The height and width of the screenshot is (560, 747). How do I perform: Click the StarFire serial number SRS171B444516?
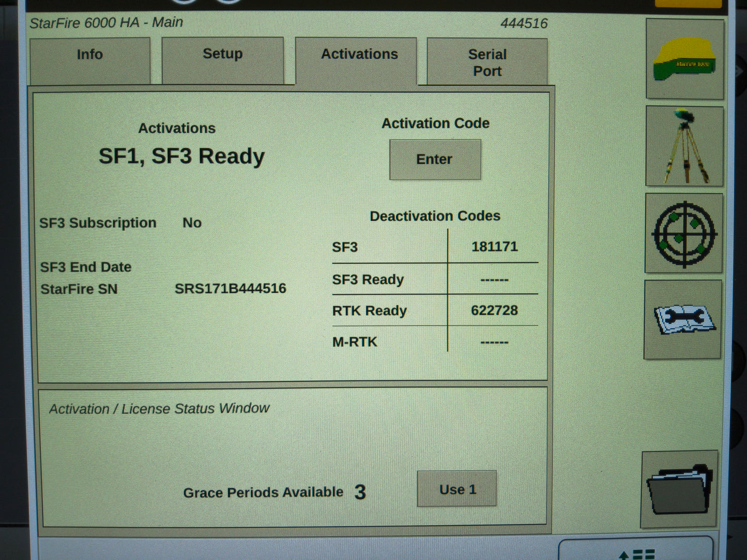tap(231, 288)
